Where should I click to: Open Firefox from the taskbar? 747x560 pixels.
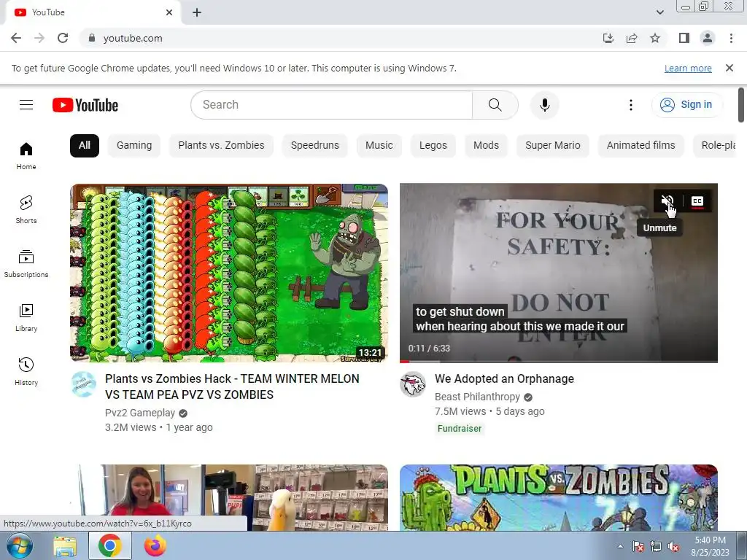pos(155,546)
